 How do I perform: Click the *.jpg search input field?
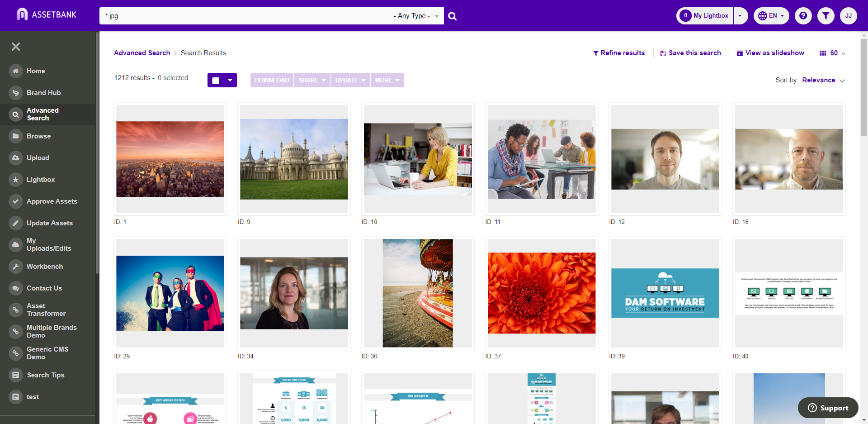(x=244, y=16)
